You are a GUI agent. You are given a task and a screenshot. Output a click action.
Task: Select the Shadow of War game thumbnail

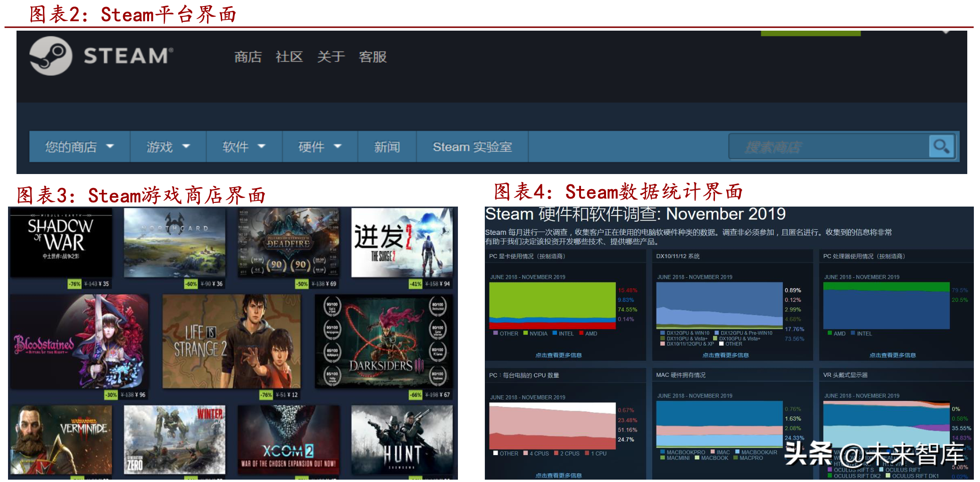pos(60,241)
